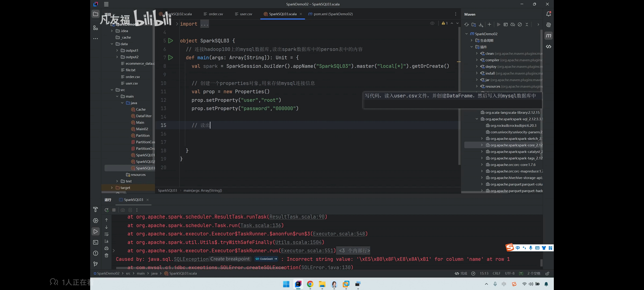
Task: Open Chrome from the Windows taskbar
Action: pyautogui.click(x=310, y=284)
